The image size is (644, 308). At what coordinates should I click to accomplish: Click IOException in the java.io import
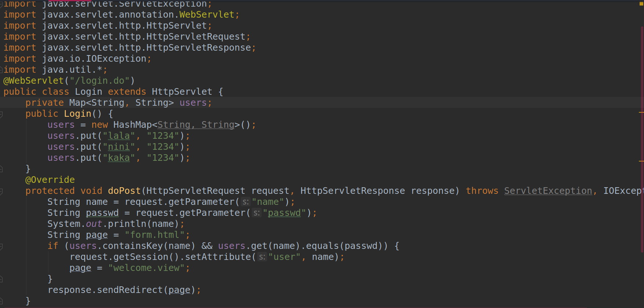pos(116,59)
